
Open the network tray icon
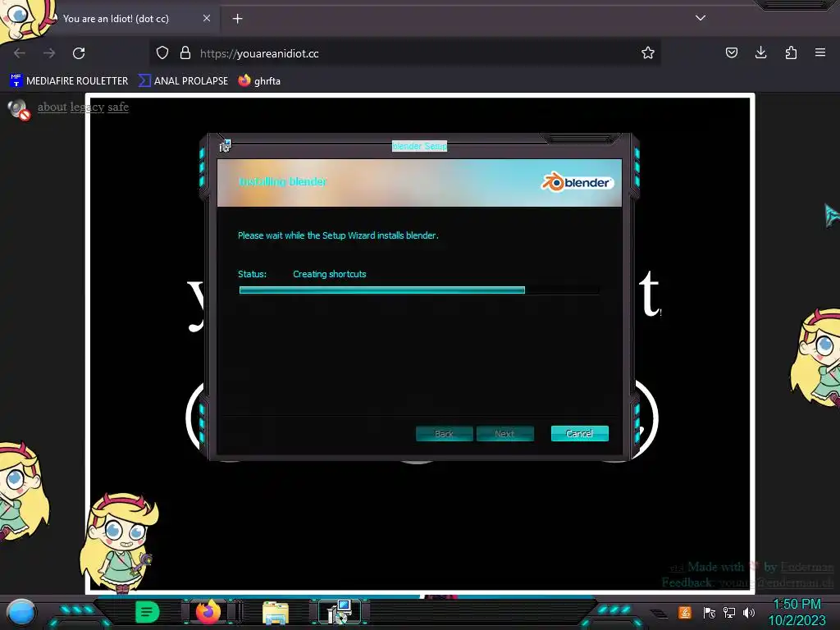[x=729, y=612]
